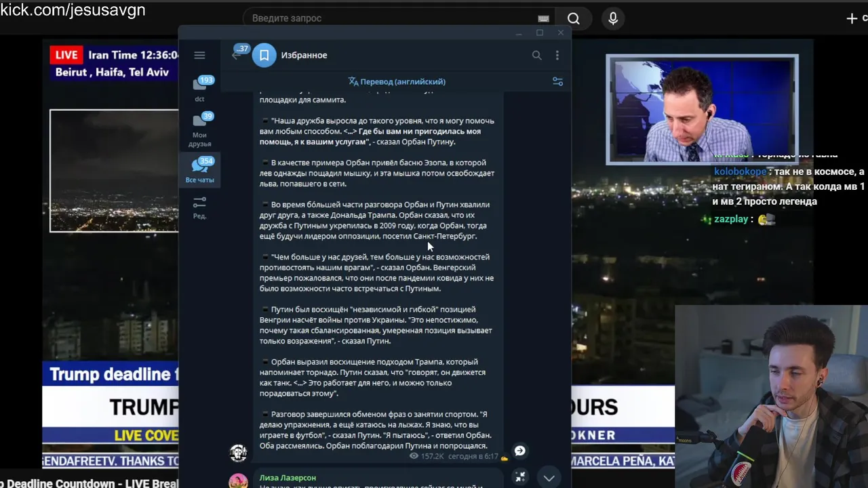Open Лиза Лазерсон pink avatar
Screen dimensions: 868x488
[238, 481]
